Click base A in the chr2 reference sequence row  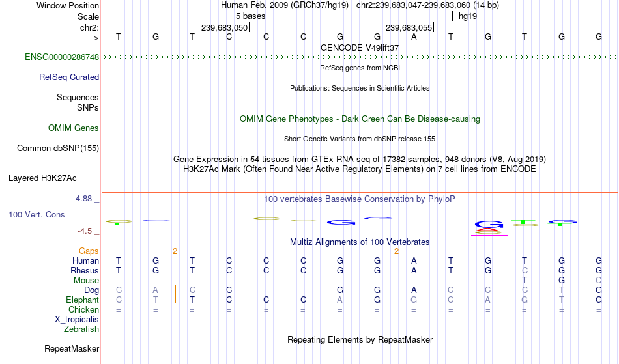414,37
